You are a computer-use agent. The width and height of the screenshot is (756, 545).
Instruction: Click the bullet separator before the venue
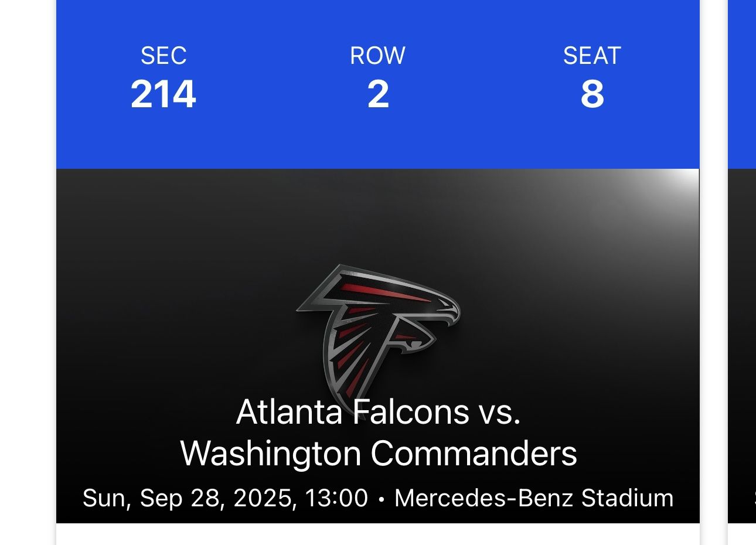[x=382, y=499]
